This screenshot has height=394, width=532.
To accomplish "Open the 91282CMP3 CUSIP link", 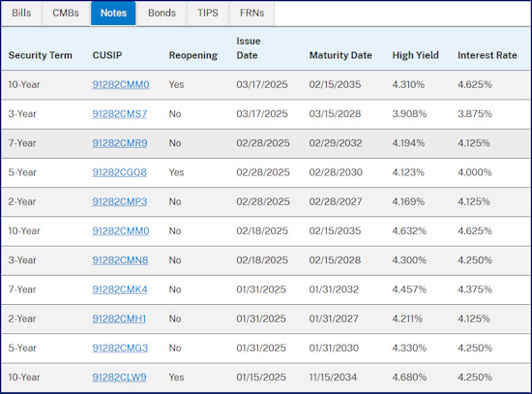I will click(120, 201).
